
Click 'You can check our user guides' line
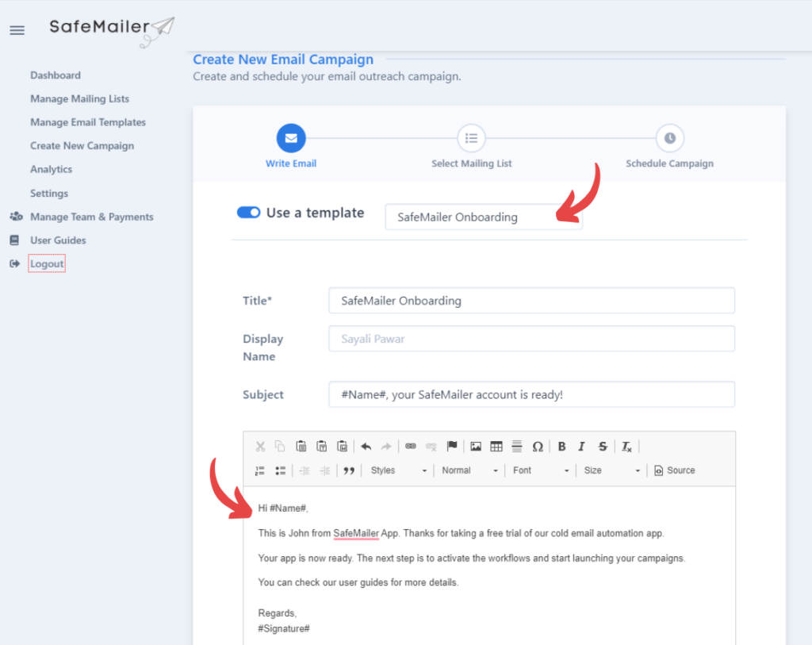(358, 582)
